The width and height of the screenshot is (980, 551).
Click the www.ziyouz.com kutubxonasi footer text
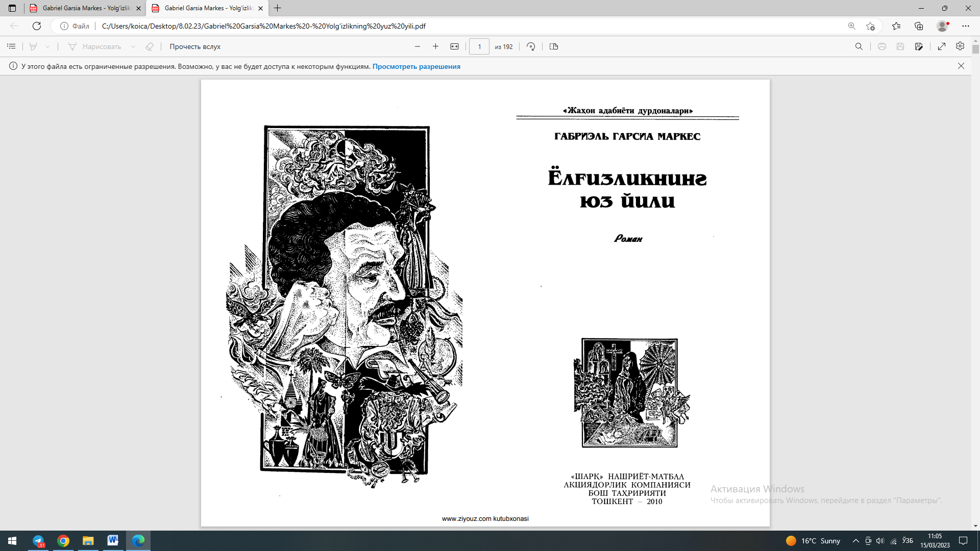[485, 518]
